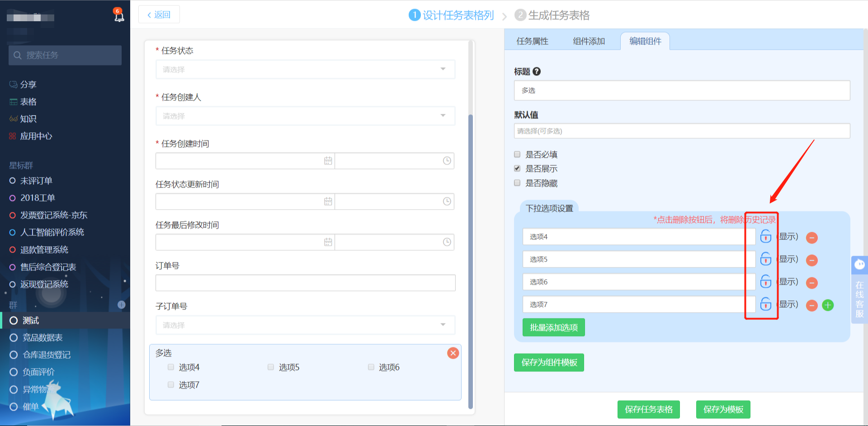Click the green plus add option button
Viewport: 868px width, 426px height.
pos(828,305)
